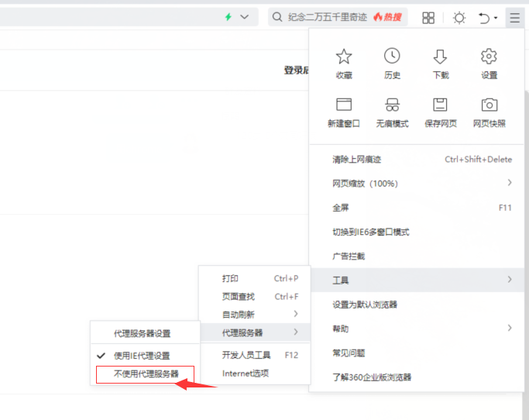This screenshot has height=420, width=529.
Task: Click the search box with 纪念二万五千里奇迹
Action: pos(338,17)
